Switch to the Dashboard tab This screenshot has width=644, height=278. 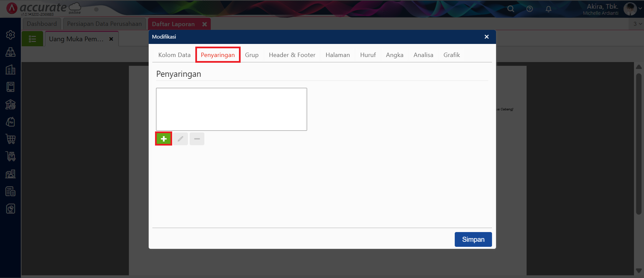point(42,24)
